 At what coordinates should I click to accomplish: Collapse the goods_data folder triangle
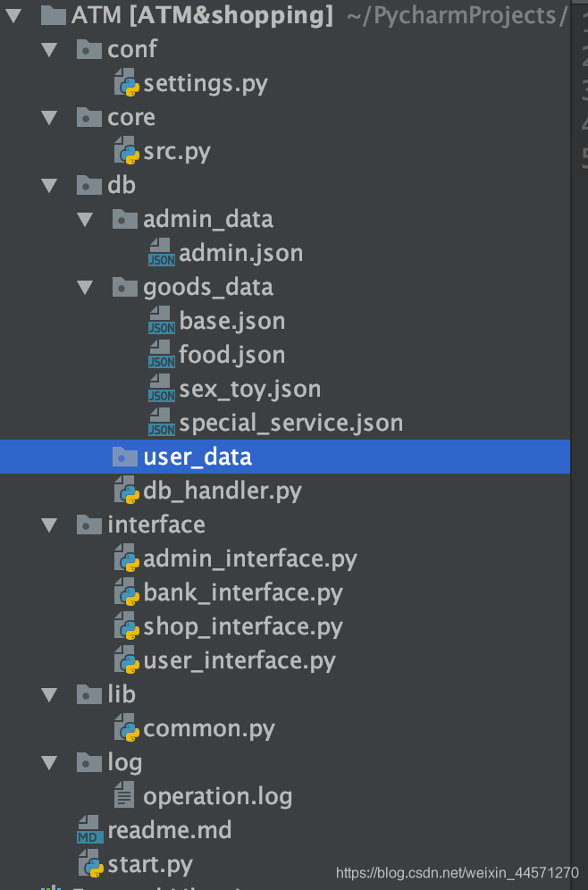pyautogui.click(x=85, y=287)
